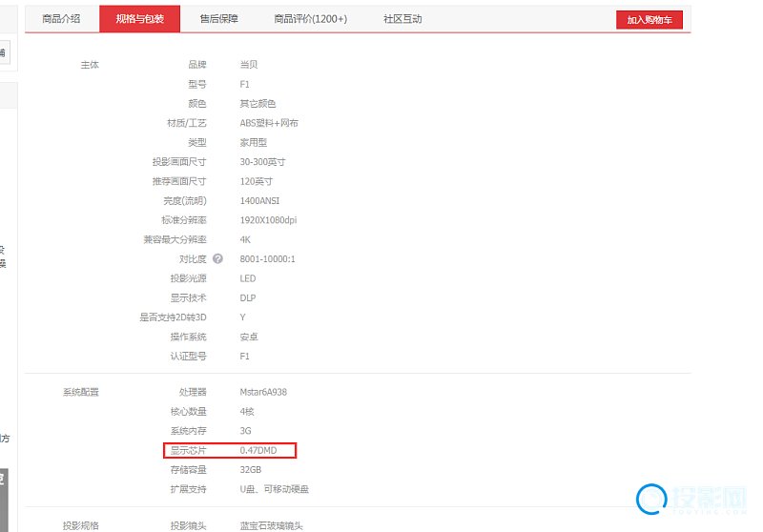This screenshot has height=532, width=763.
Task: Select U盘、可移动硬盘 expansion text
Action: (274, 489)
